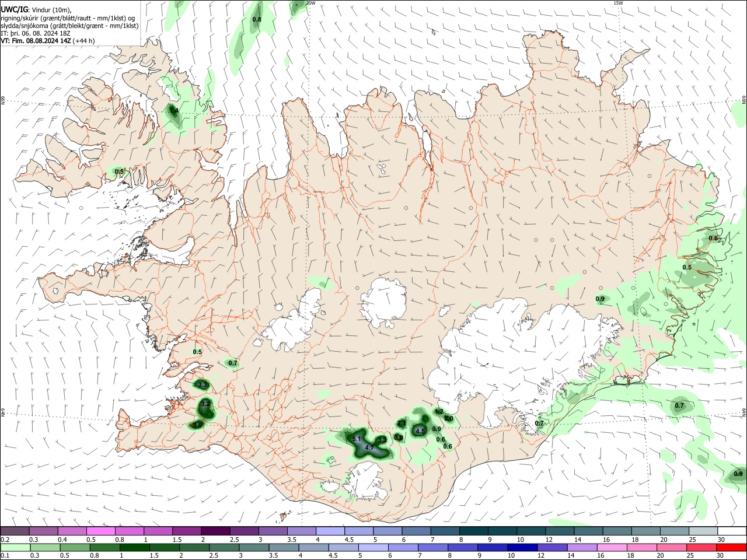Pick the dark teal swatch labeled 8 in upper legend

(473, 531)
